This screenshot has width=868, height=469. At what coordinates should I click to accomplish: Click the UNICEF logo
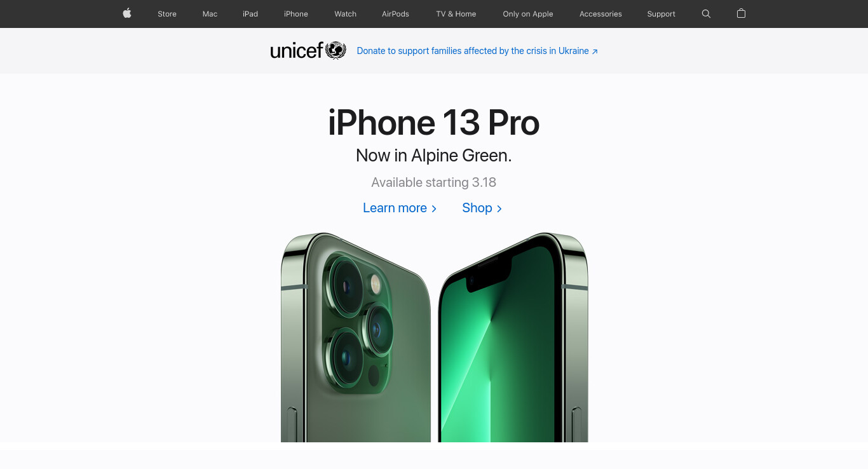(308, 50)
